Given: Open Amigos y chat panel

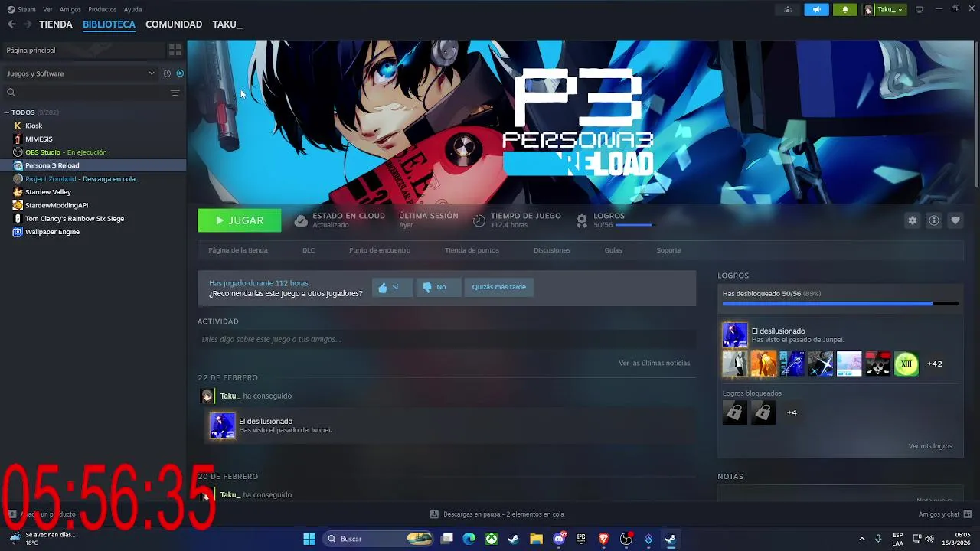Looking at the screenshot, I should (x=945, y=514).
